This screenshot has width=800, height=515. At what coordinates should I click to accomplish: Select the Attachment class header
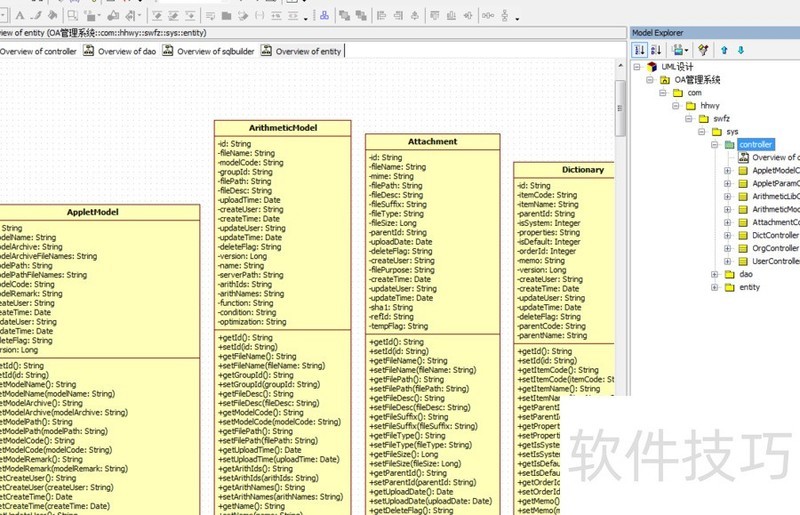pyautogui.click(x=433, y=142)
